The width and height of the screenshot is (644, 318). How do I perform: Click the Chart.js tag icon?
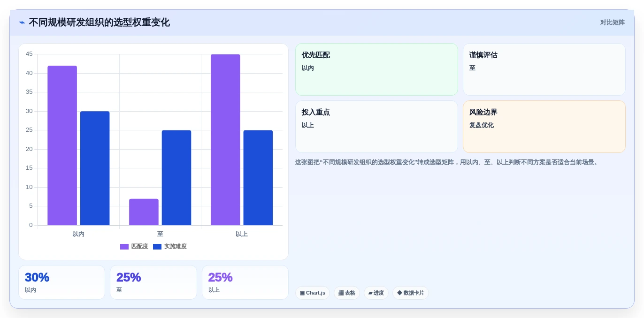coord(302,293)
